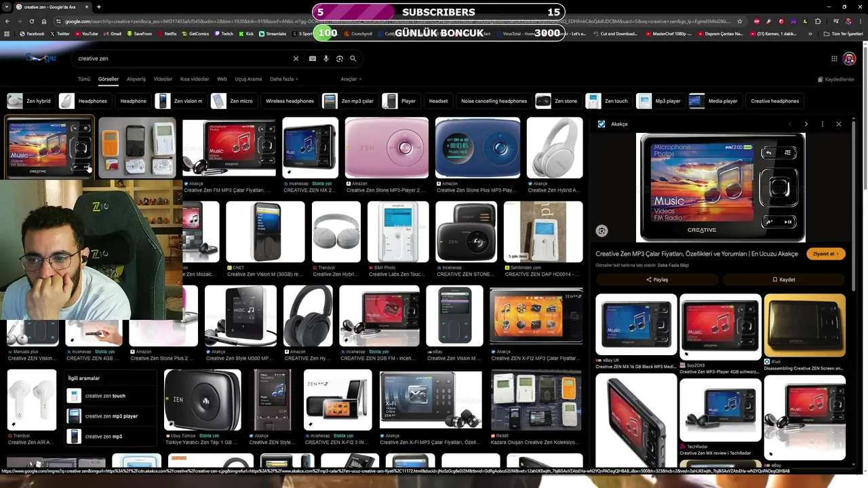
Task: Open iFixit Disassembling Creative ZEN thumbnail
Action: click(x=804, y=325)
